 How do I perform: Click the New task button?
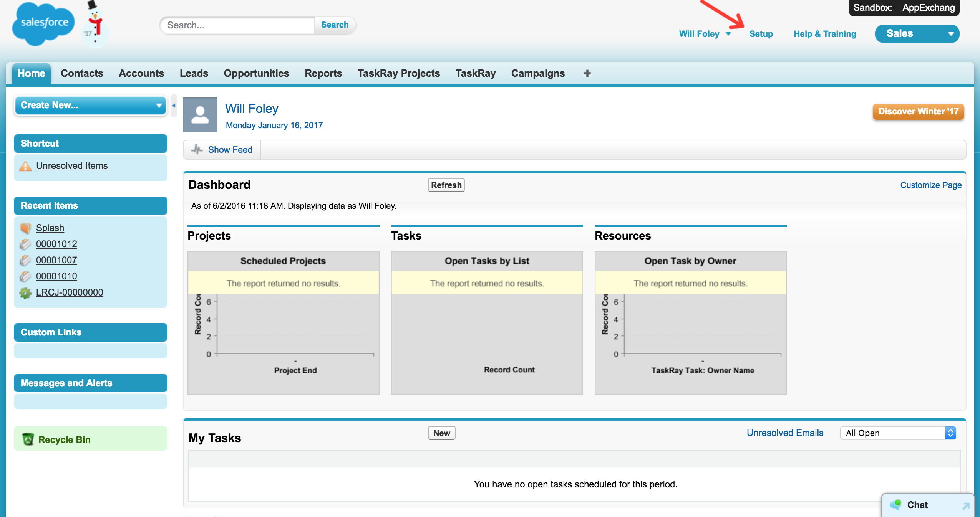pos(441,433)
